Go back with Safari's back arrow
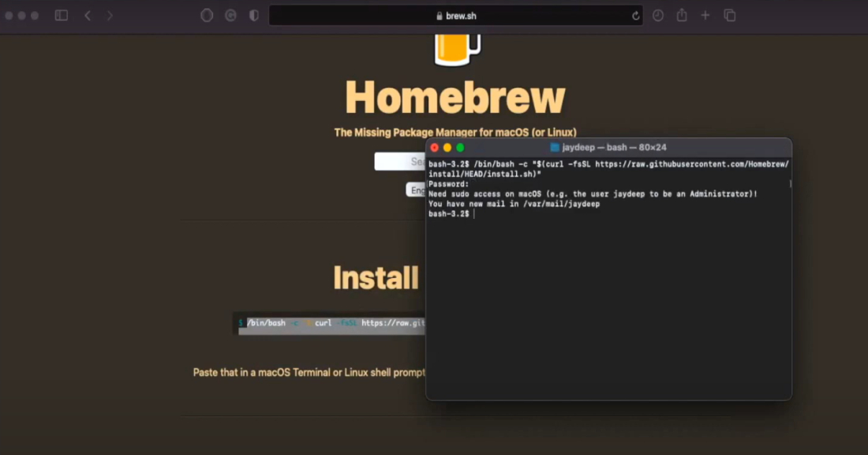 (88, 16)
